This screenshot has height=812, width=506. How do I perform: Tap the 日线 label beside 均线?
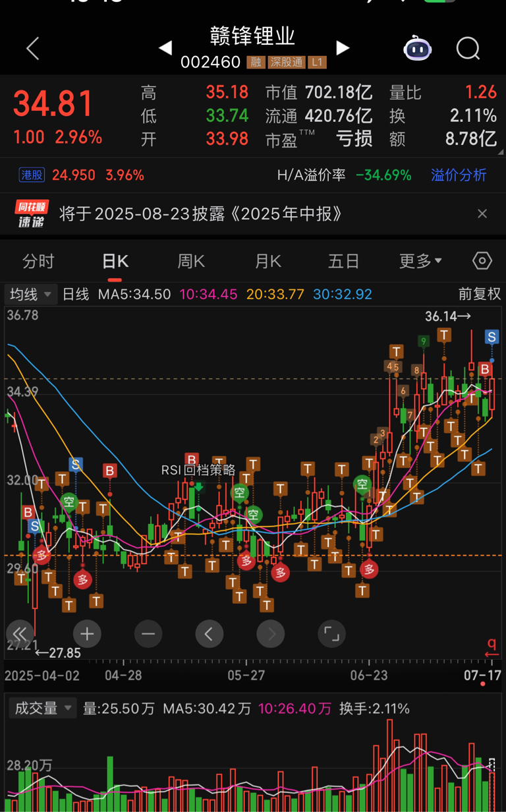coord(76,294)
